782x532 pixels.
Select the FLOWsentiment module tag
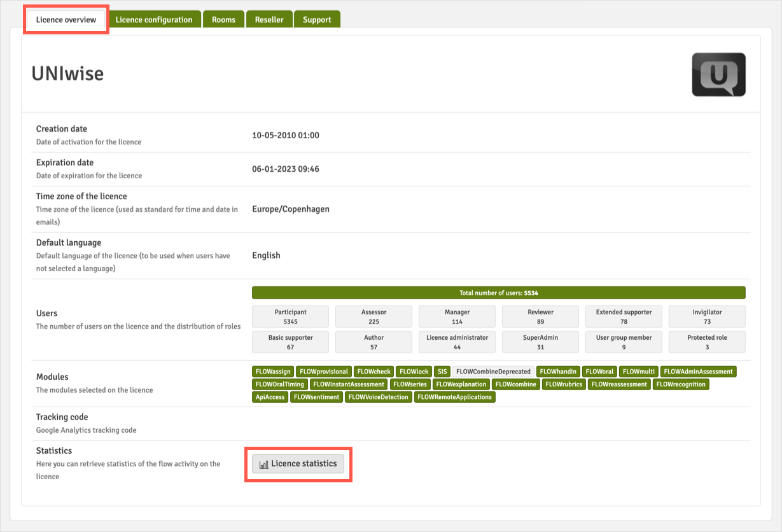click(317, 397)
